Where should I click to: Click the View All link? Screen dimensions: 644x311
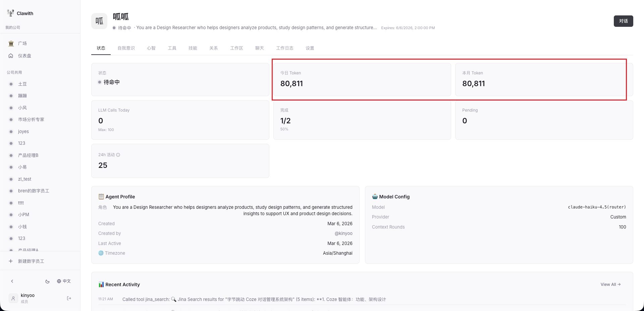coord(610,285)
